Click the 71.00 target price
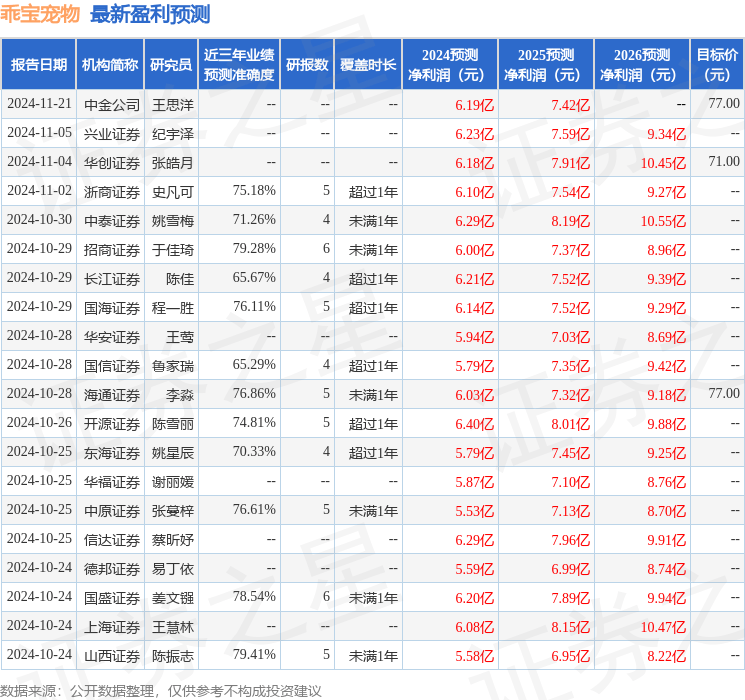 724,161
